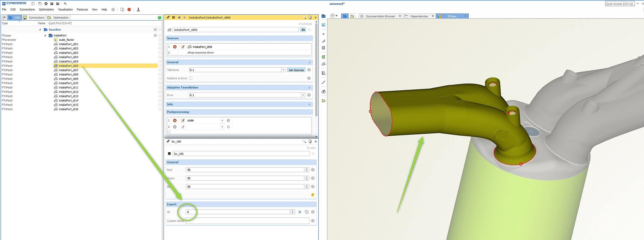Image resolution: width=644 pixels, height=240 pixels.
Task: Pin the intakePort_id06 object editor
Action: click(168, 18)
